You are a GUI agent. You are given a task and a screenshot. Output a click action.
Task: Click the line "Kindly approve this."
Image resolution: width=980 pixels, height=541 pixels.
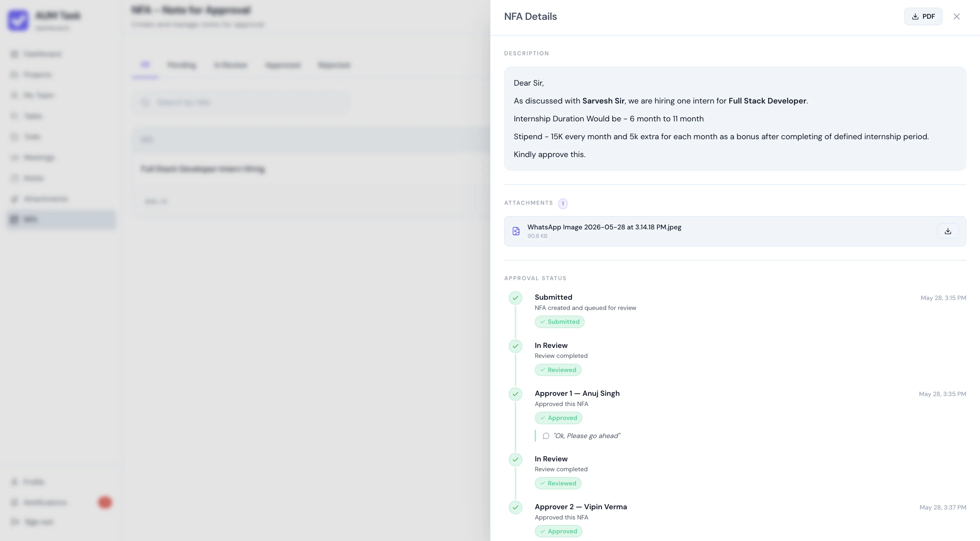(x=549, y=155)
